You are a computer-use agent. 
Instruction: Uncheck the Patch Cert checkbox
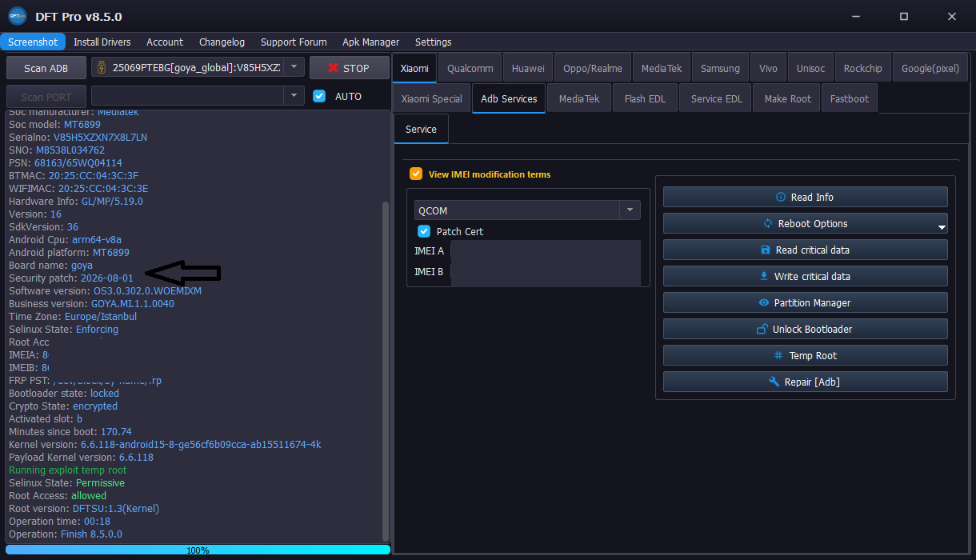(x=424, y=231)
